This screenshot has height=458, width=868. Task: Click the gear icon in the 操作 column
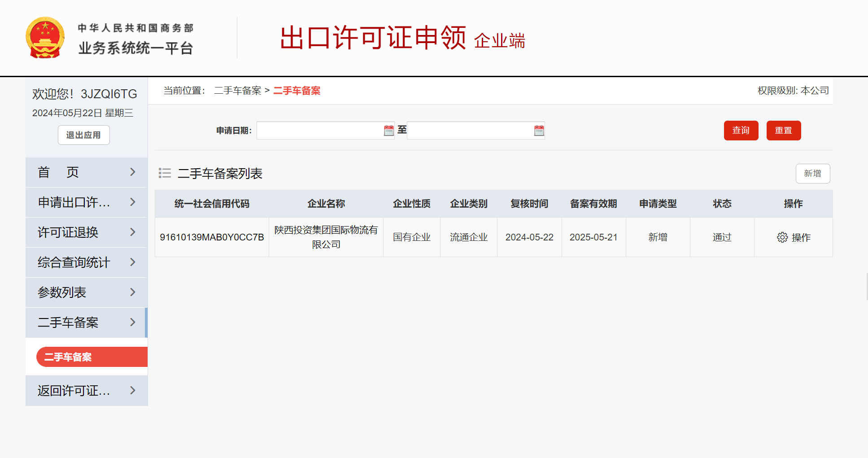782,237
